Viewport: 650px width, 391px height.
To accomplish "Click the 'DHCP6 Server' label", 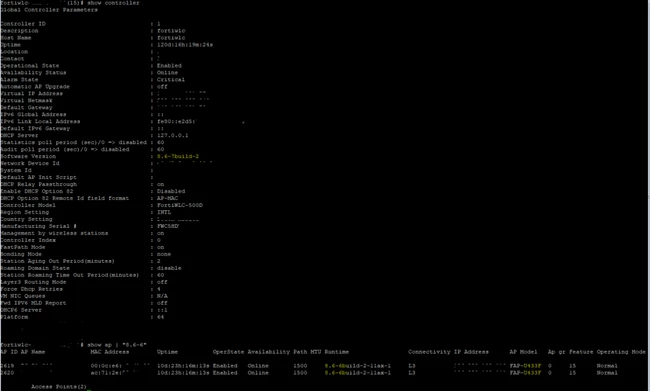I will [21, 310].
